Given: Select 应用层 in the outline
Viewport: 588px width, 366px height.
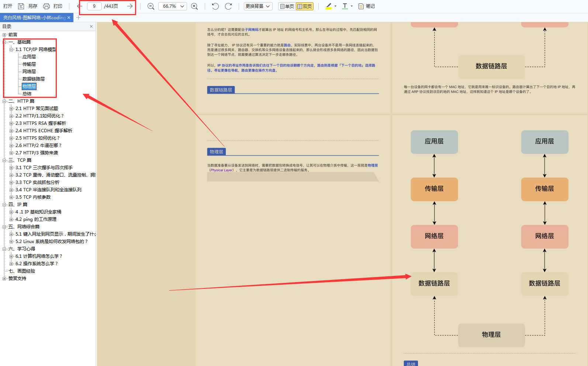Looking at the screenshot, I should coord(29,57).
